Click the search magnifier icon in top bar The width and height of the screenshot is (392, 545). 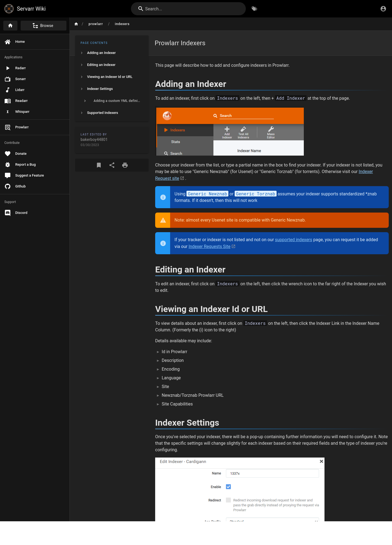[x=141, y=9]
